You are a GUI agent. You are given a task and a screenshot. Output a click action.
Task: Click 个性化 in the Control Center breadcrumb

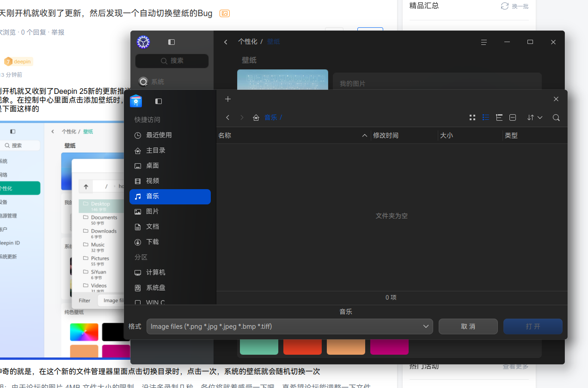[247, 42]
